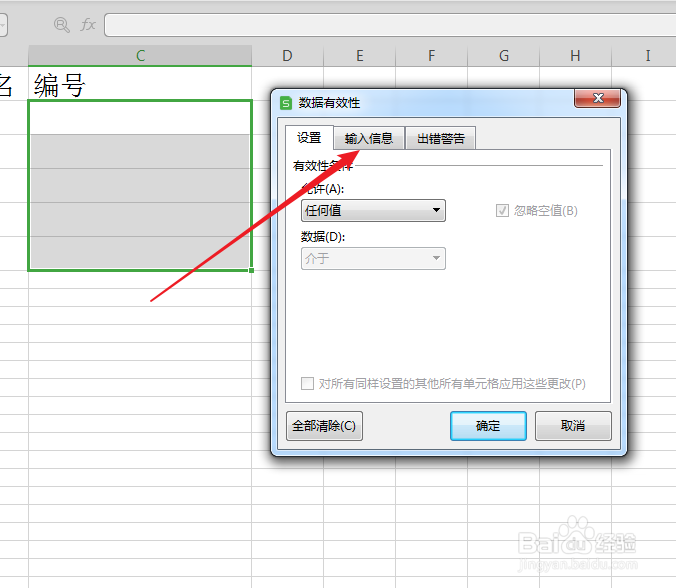
Task: Select column E header
Action: [360, 56]
